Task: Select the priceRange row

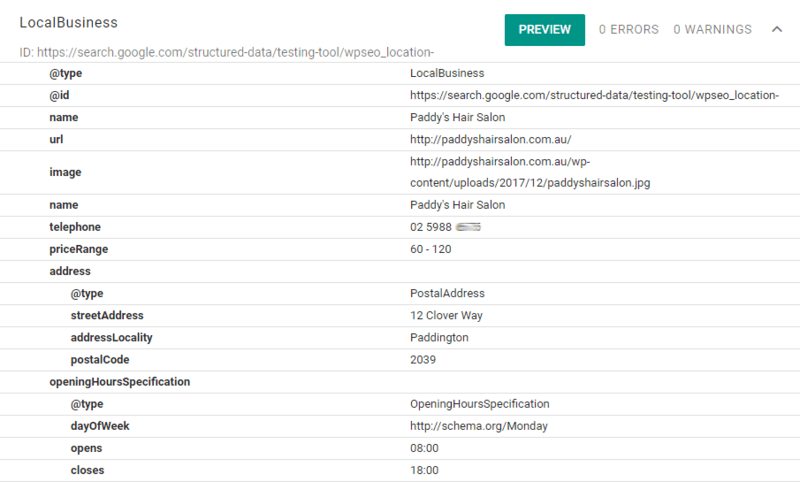Action: [x=400, y=249]
